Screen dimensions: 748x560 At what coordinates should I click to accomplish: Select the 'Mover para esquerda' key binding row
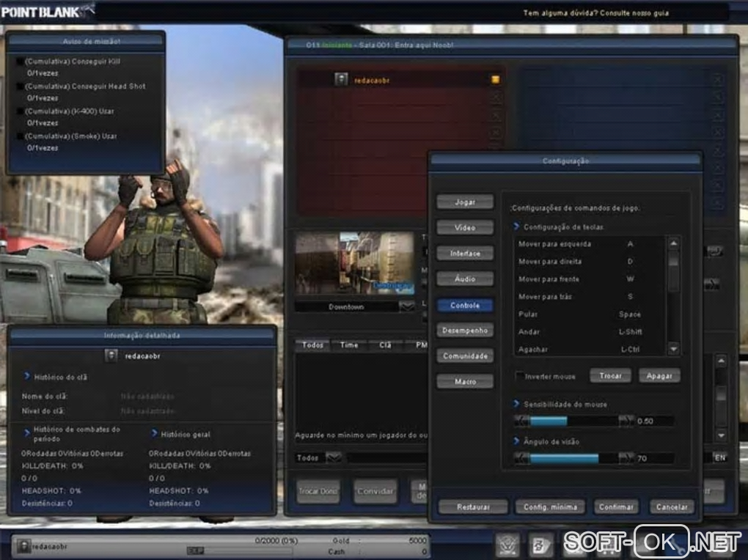tap(590, 244)
